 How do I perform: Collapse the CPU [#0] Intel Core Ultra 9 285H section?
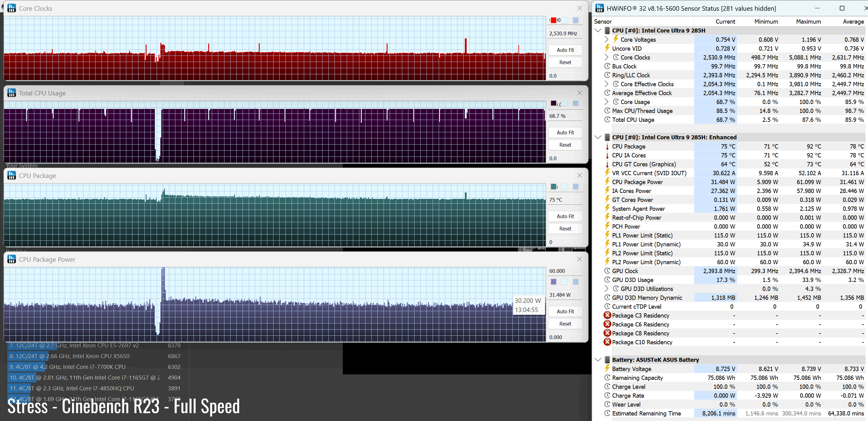tap(598, 30)
